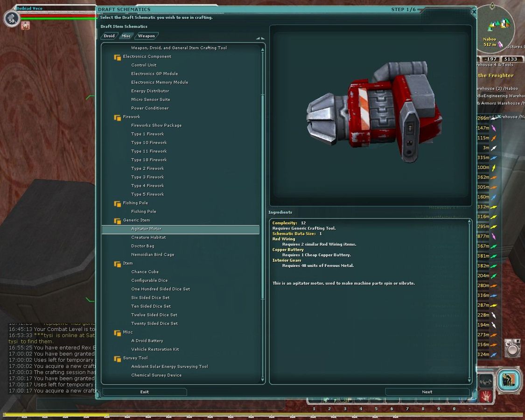
Task: Collapse the Firework folder
Action: click(118, 117)
